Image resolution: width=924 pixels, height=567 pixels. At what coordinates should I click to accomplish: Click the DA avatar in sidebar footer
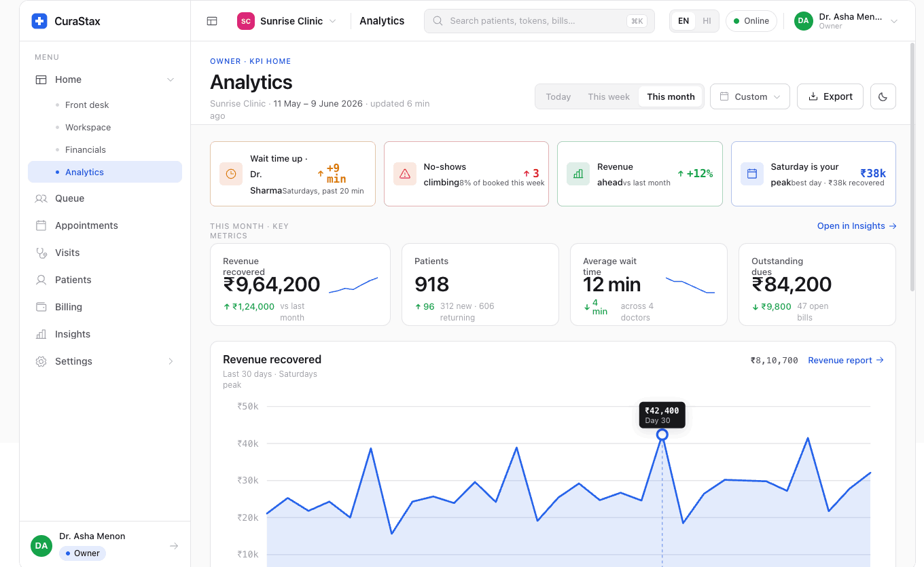[x=41, y=545]
